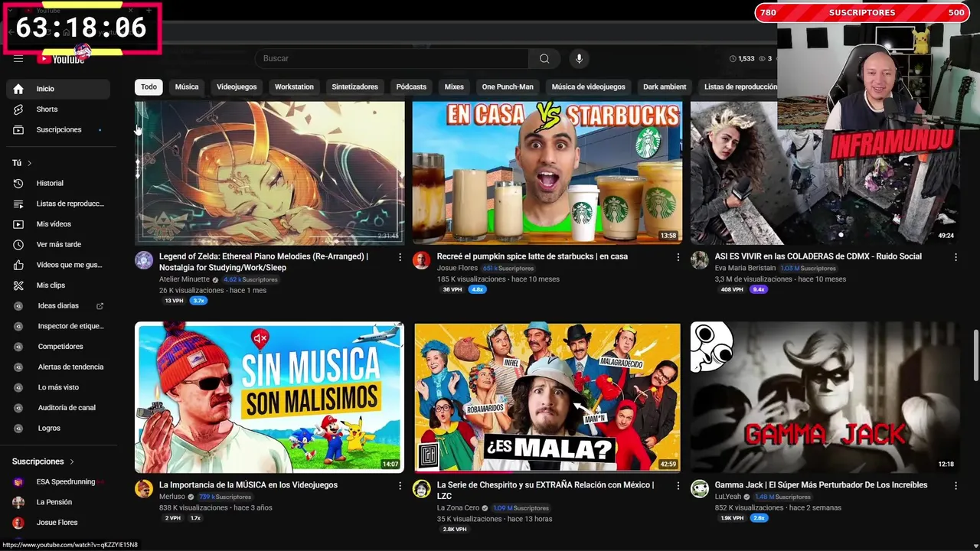The width and height of the screenshot is (980, 551).
Task: Open the Inicio home sidebar item
Action: pyautogui.click(x=58, y=89)
